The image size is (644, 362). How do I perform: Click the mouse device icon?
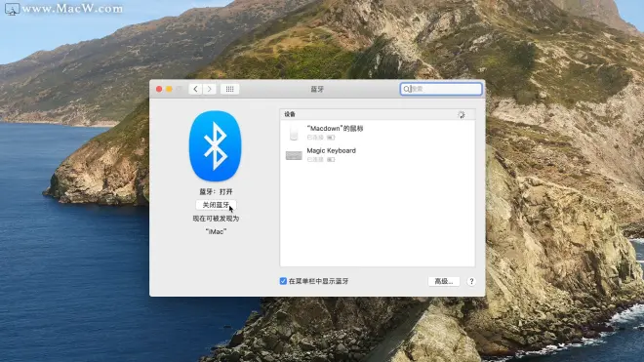(x=294, y=133)
